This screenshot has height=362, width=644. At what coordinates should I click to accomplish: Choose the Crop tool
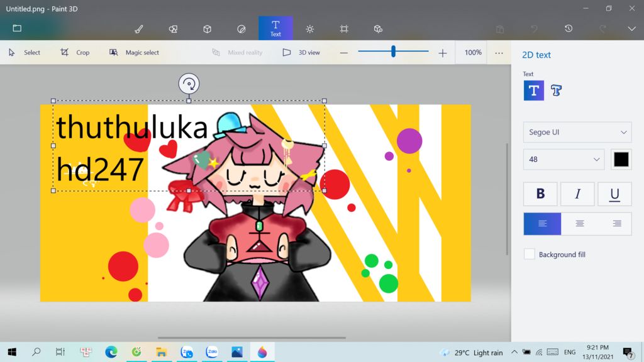tap(75, 53)
